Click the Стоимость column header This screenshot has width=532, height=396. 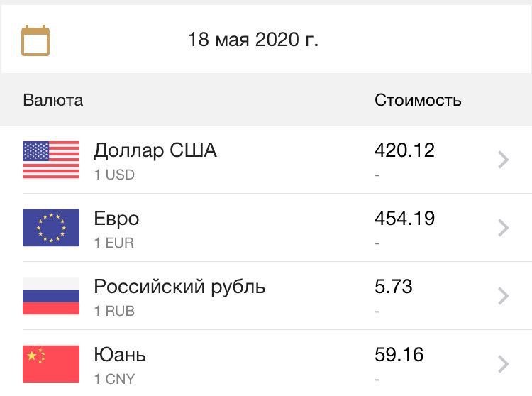418,100
